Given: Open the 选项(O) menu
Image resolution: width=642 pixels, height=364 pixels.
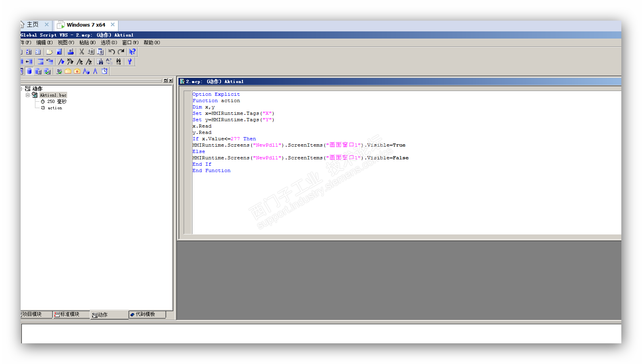Looking at the screenshot, I should [x=109, y=43].
